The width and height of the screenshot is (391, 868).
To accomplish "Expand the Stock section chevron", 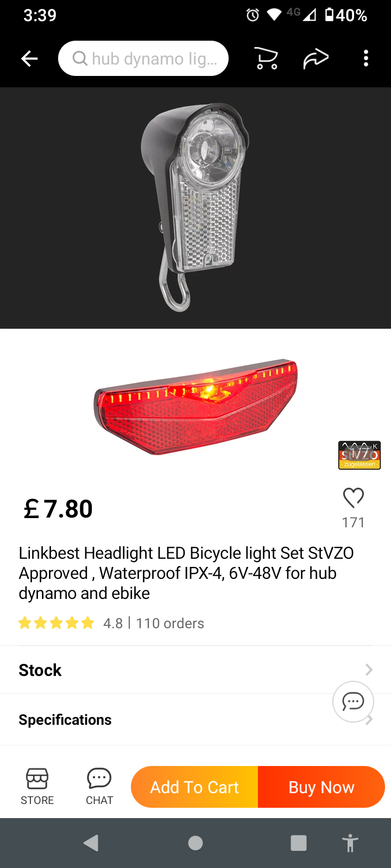I will click(x=369, y=670).
